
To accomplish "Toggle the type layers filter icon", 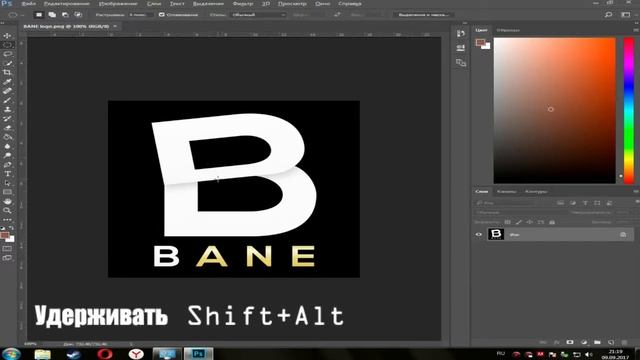I will [585, 203].
